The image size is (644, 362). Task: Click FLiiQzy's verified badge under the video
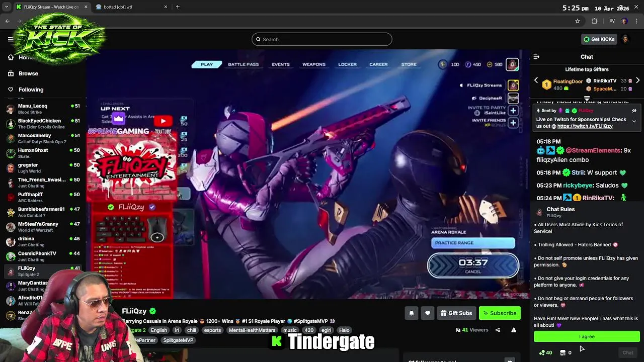pyautogui.click(x=152, y=311)
